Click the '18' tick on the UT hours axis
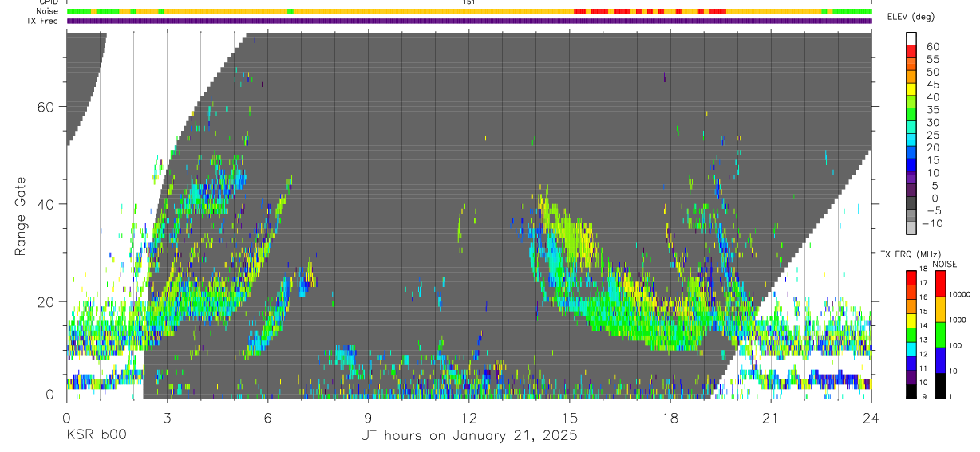 point(670,417)
